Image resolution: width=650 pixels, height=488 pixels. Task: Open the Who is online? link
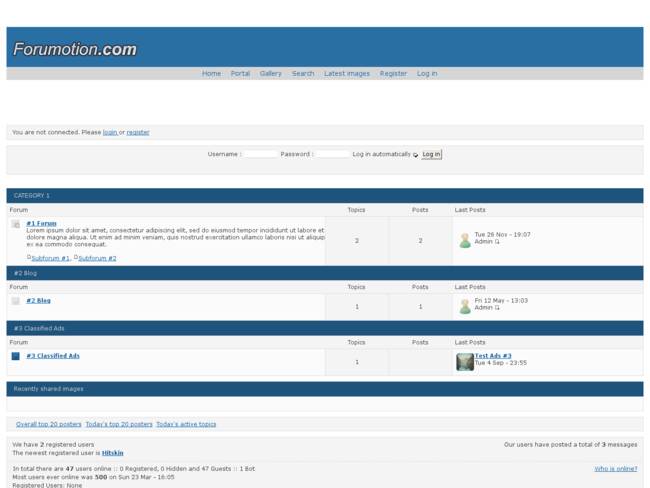pos(615,468)
